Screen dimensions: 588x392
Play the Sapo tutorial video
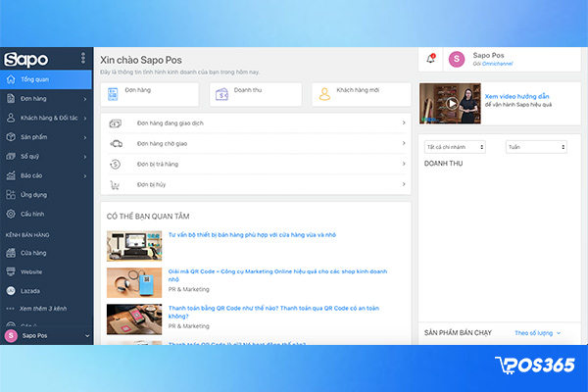(453, 103)
